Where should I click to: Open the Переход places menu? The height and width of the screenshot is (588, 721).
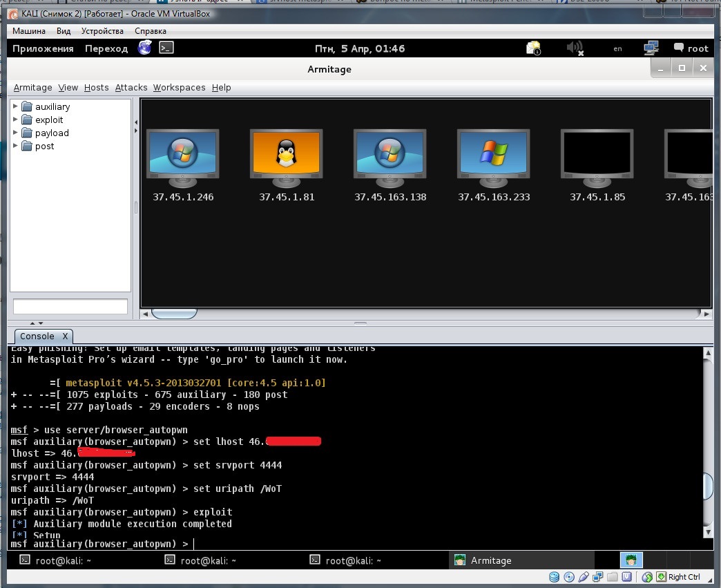pyautogui.click(x=106, y=48)
